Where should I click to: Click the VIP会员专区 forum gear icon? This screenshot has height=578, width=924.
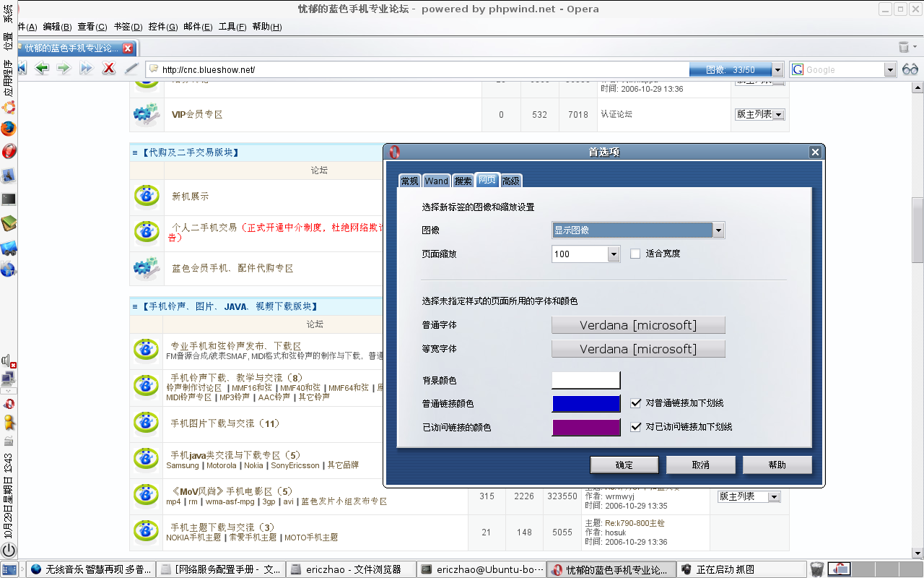point(147,114)
